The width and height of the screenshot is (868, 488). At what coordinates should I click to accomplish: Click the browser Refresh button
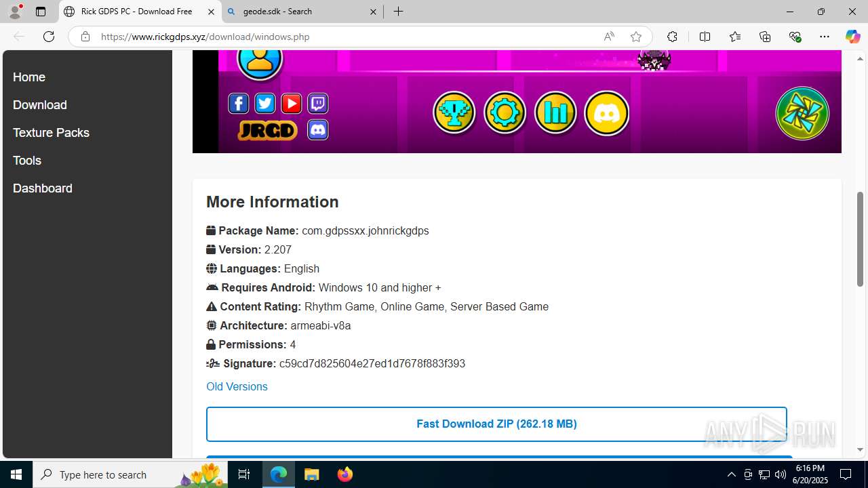coord(49,37)
